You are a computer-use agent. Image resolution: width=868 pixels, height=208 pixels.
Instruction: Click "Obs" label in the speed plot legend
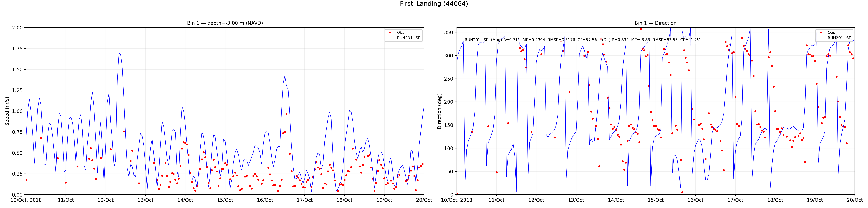(400, 33)
